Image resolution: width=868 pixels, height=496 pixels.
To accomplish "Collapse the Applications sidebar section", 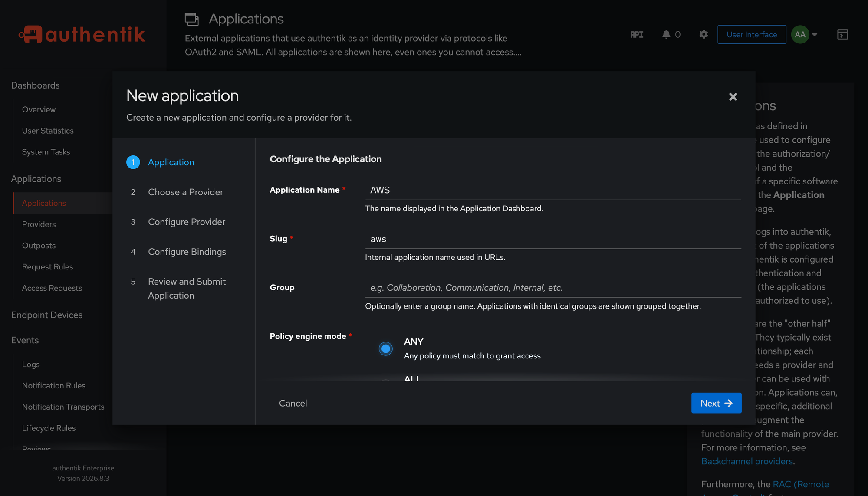I will coord(36,179).
